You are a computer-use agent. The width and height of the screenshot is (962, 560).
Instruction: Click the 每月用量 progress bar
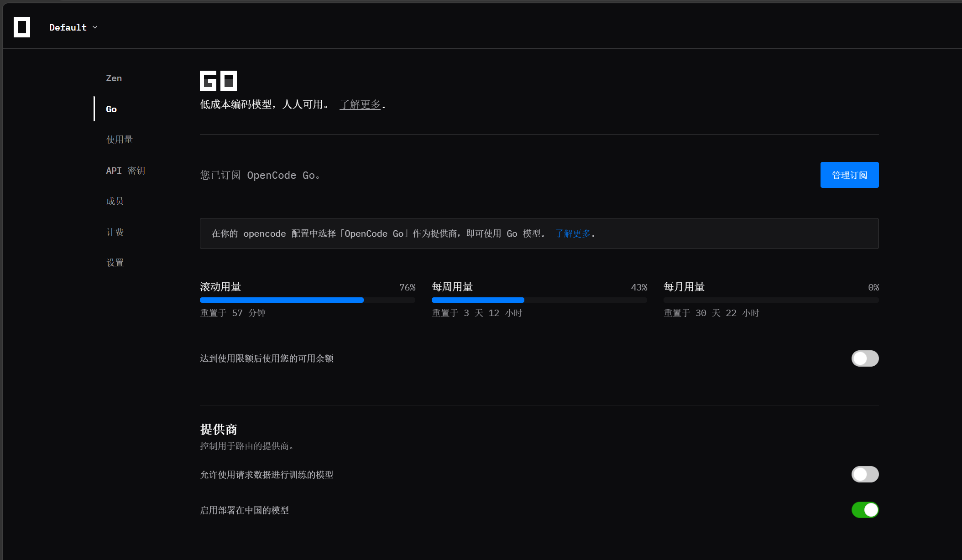(771, 300)
